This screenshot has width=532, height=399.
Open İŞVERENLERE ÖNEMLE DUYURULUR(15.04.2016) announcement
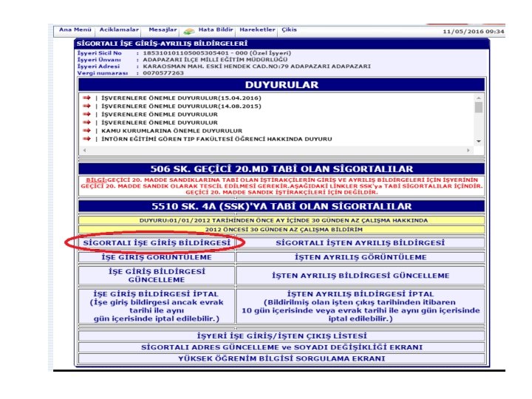pyautogui.click(x=181, y=98)
